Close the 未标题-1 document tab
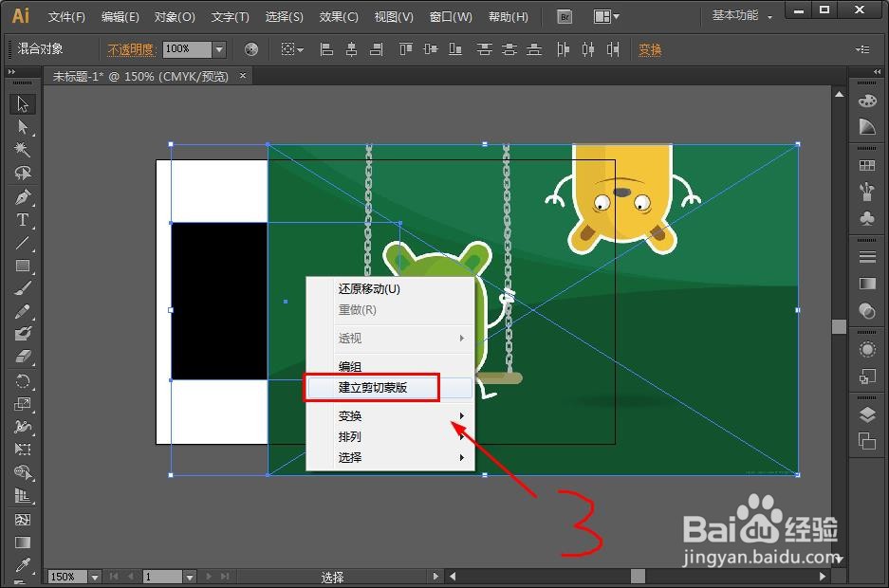Screen dimensions: 889x588 point(243,75)
